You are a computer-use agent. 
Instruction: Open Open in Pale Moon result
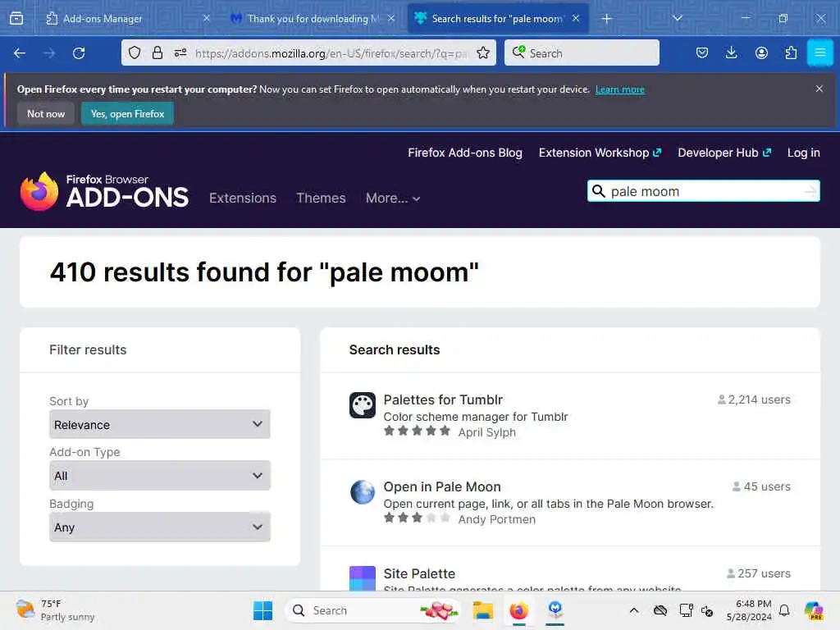point(442,486)
